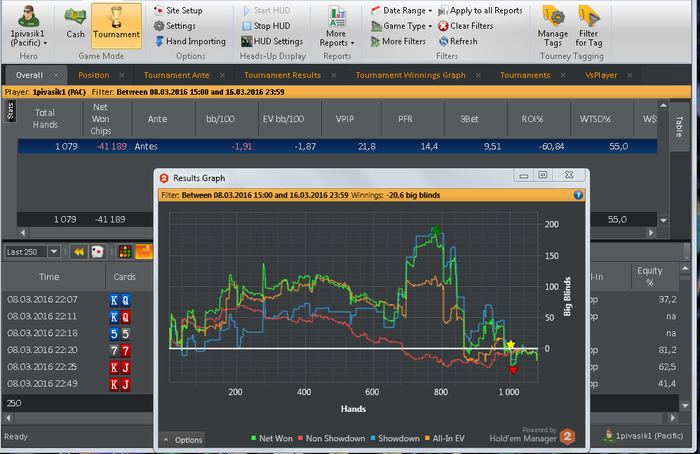
Task: Open the Stats side panel
Action: click(10, 111)
